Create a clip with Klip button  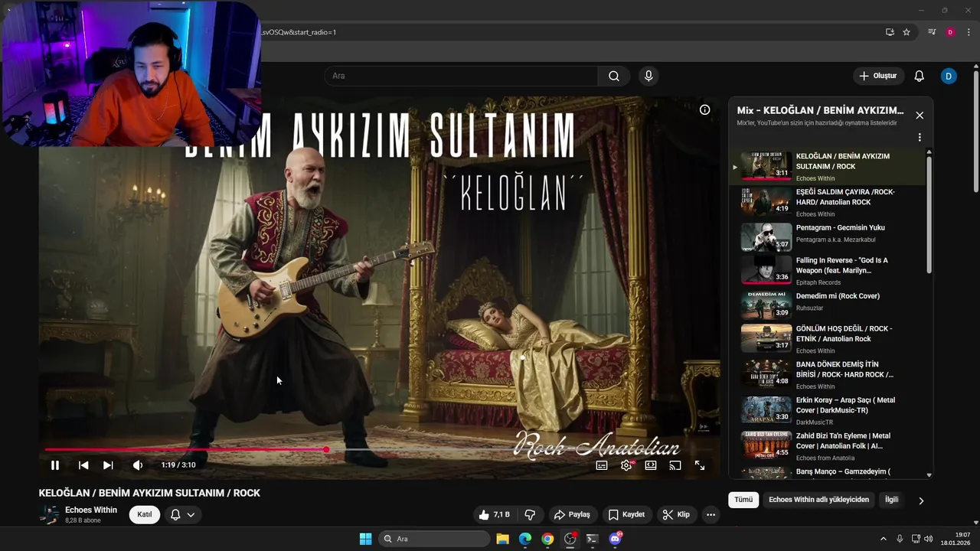coord(676,515)
